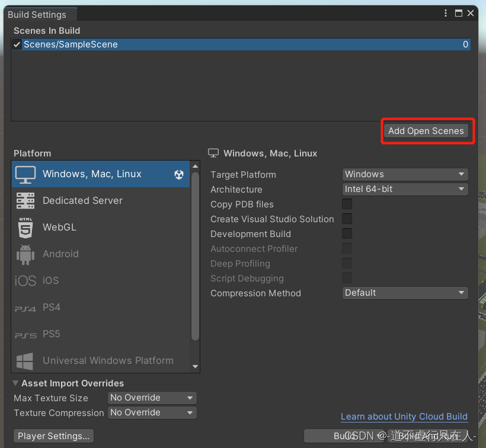
Task: Toggle Script Debugging checkbox
Action: pos(347,278)
